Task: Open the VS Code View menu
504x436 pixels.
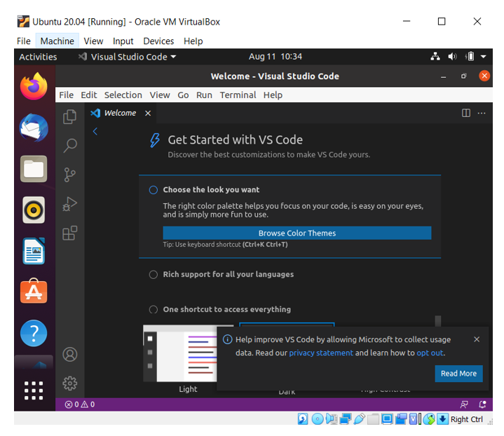Action: pos(159,95)
